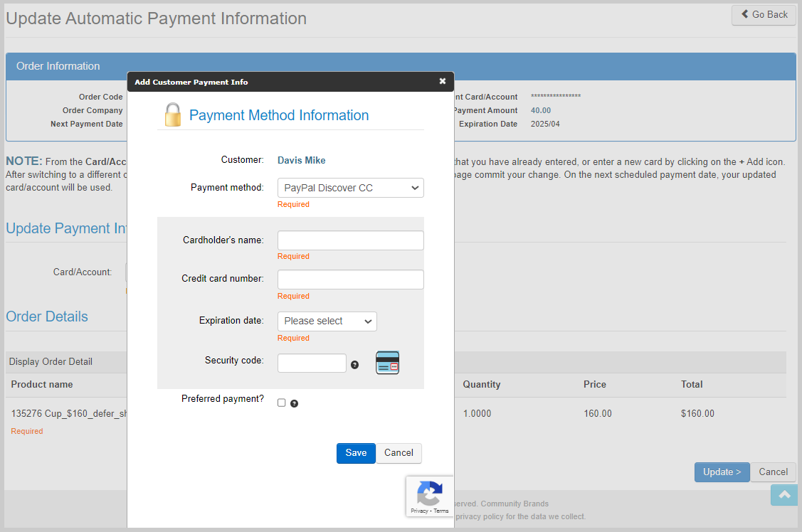Cancel the payment info dialog

click(x=399, y=453)
